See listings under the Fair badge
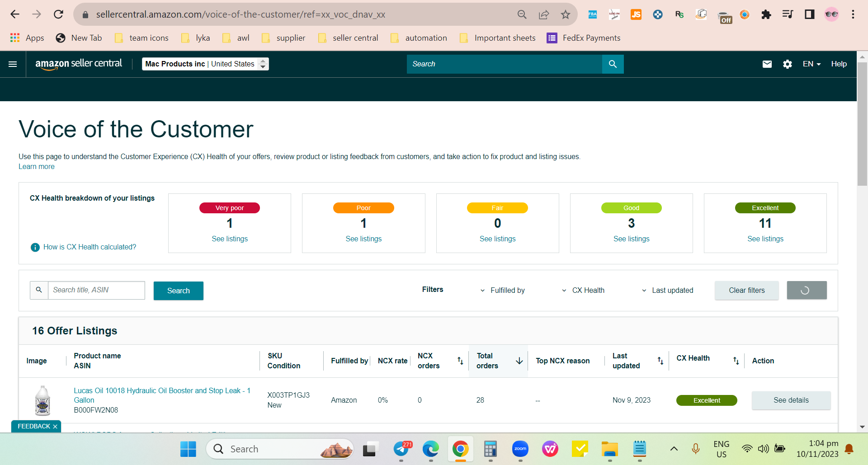This screenshot has height=465, width=868. 498,239
